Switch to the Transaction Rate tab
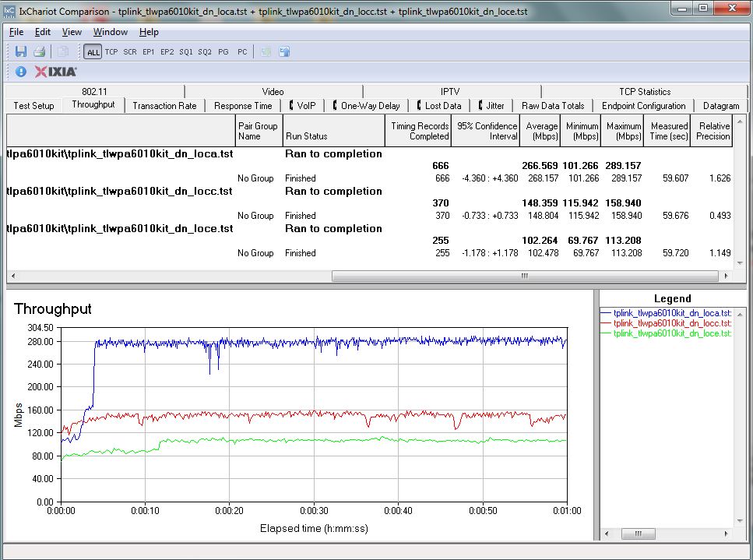Image resolution: width=753 pixels, height=560 pixels. [x=164, y=106]
